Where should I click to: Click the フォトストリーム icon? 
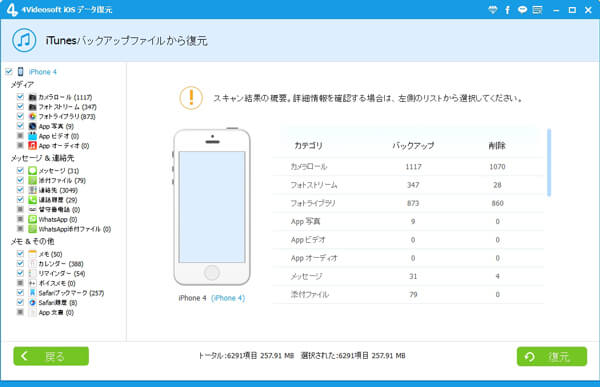click(33, 107)
